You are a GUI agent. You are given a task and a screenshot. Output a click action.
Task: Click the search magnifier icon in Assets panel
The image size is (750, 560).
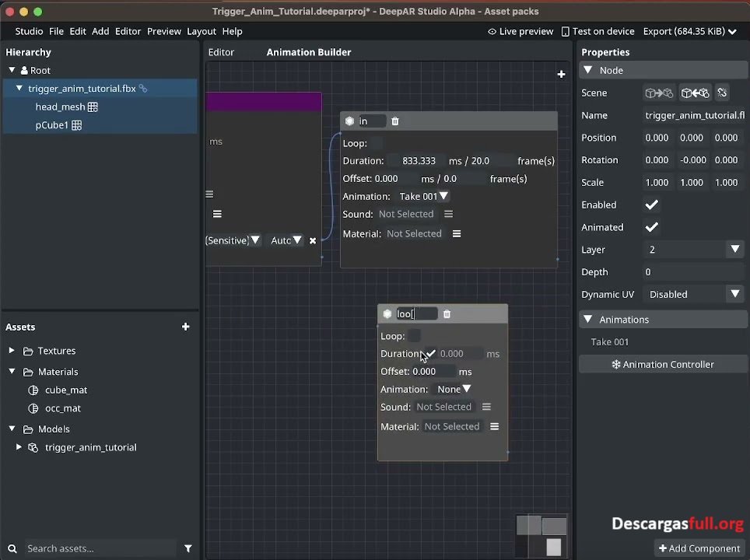(12, 548)
